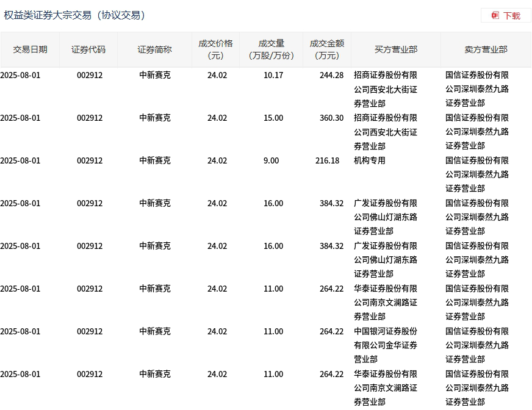Click the 机构专用 buyer cell

point(370,160)
